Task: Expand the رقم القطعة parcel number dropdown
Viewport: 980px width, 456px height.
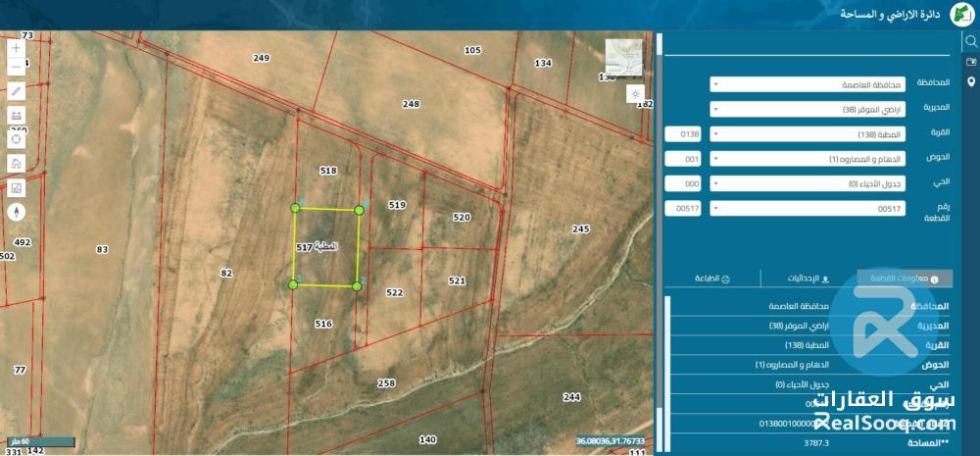Action: 808,209
